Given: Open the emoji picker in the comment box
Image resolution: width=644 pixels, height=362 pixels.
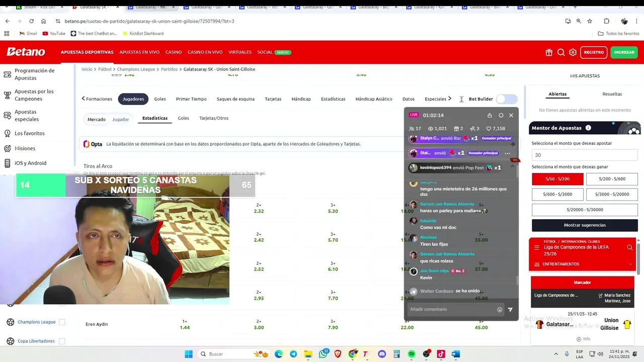Looking at the screenshot, I should (500, 310).
